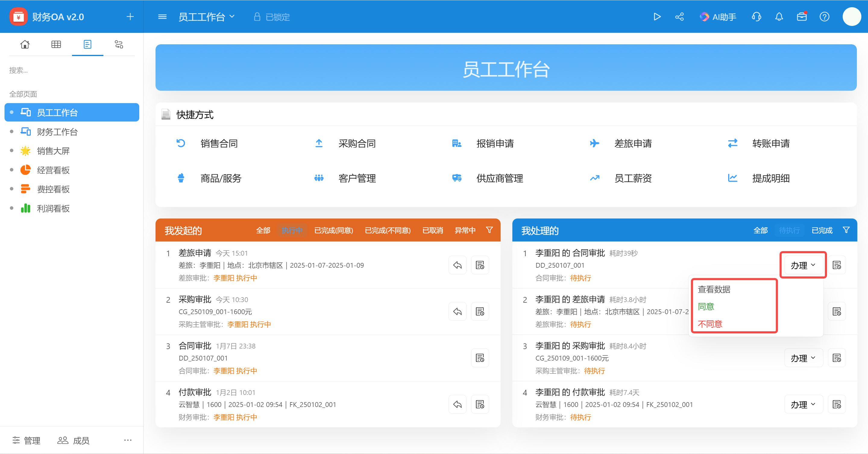Image resolution: width=868 pixels, height=454 pixels.
Task: Open 员工薪资 shortcut
Action: click(x=621, y=178)
